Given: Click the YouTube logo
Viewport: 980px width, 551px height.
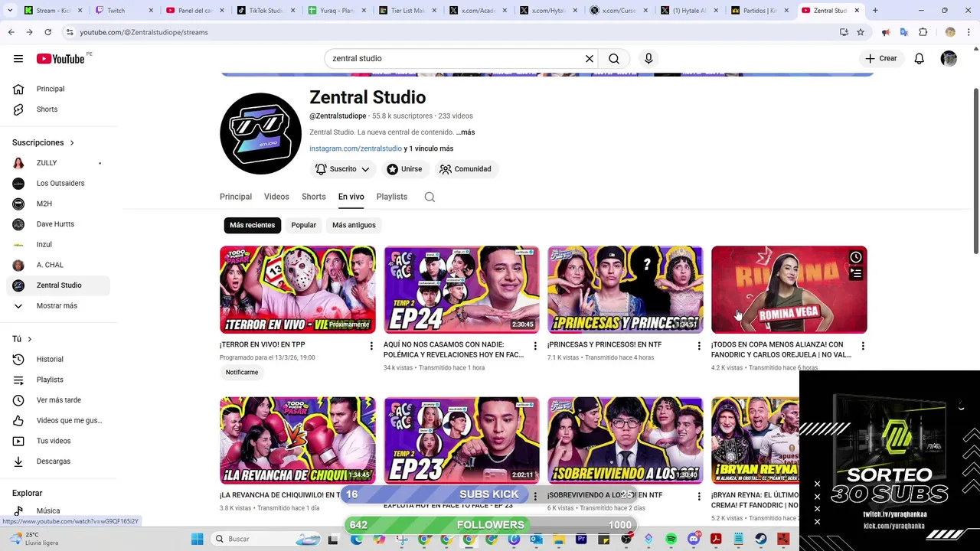Looking at the screenshot, I should 60,59.
